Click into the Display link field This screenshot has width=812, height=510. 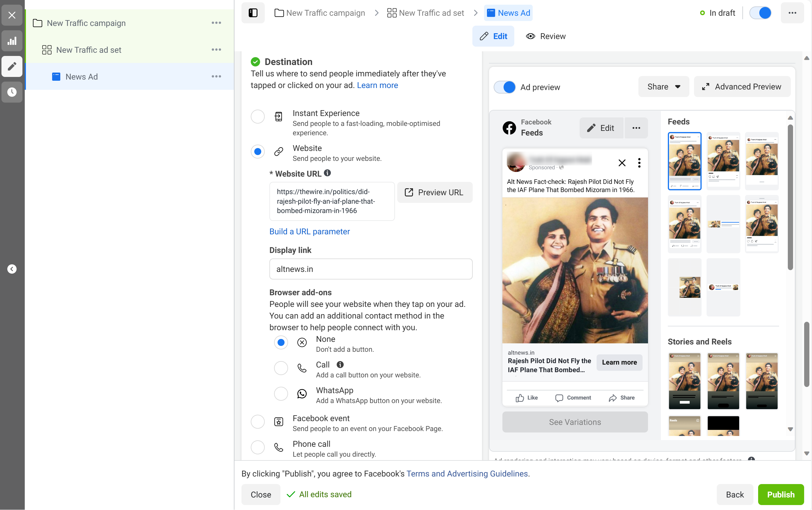coord(371,269)
